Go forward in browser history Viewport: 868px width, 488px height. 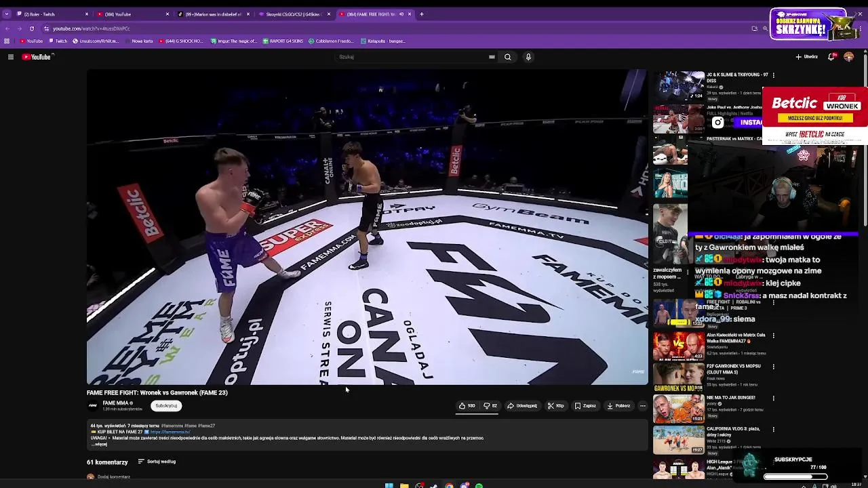point(18,28)
